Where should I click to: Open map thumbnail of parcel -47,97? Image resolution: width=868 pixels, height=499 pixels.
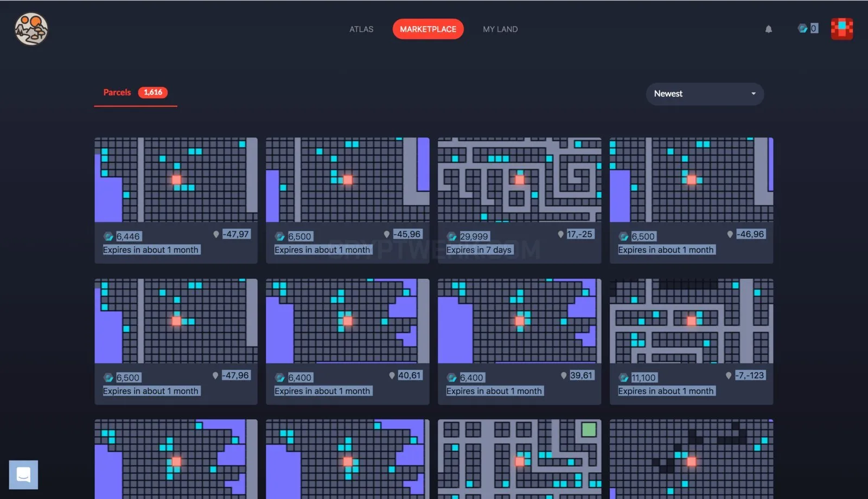click(176, 180)
